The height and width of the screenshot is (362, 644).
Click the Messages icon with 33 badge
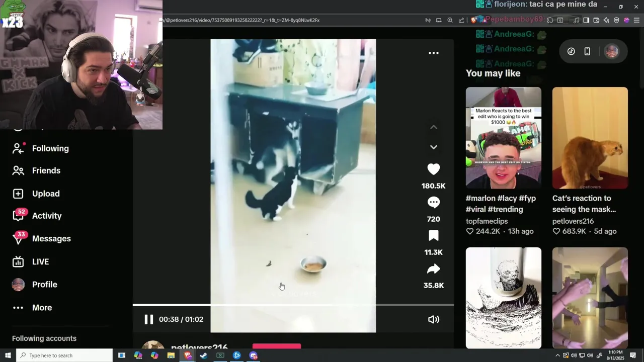18,238
